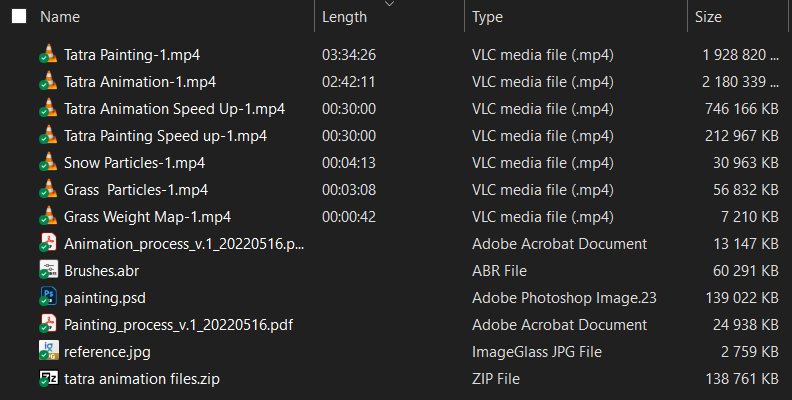Click the VLC icon for Tatra Painting-1.mp4
Viewport: 792px width, 400px height.
click(x=48, y=55)
